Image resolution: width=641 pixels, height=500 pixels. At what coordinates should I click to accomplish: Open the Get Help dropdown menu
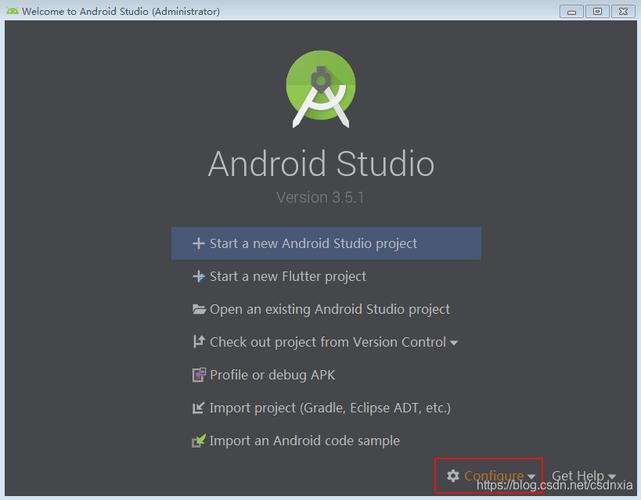[x=583, y=476]
